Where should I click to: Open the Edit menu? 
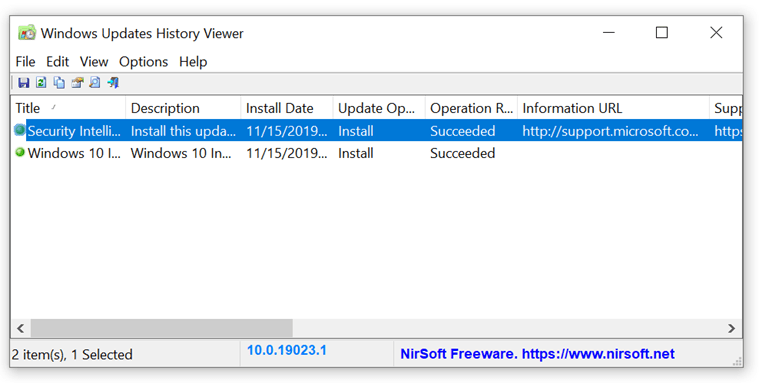[58, 61]
